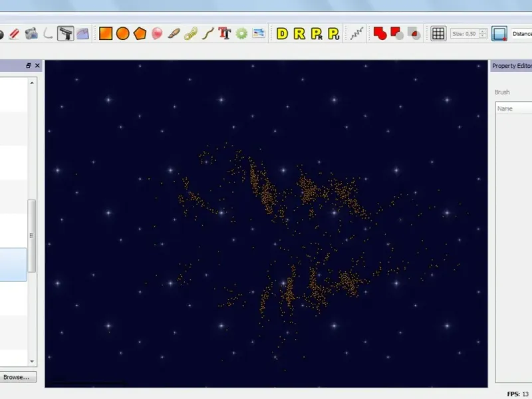Toggle the grid display button

pos(438,34)
